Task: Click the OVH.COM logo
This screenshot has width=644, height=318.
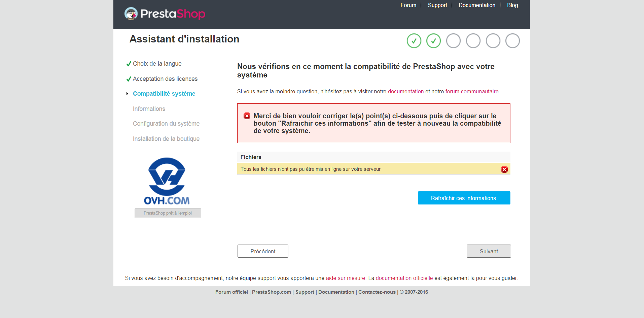Action: click(167, 181)
